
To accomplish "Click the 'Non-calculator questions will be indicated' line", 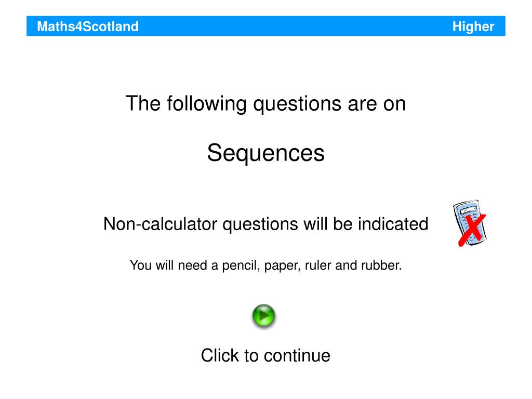I will point(265,224).
